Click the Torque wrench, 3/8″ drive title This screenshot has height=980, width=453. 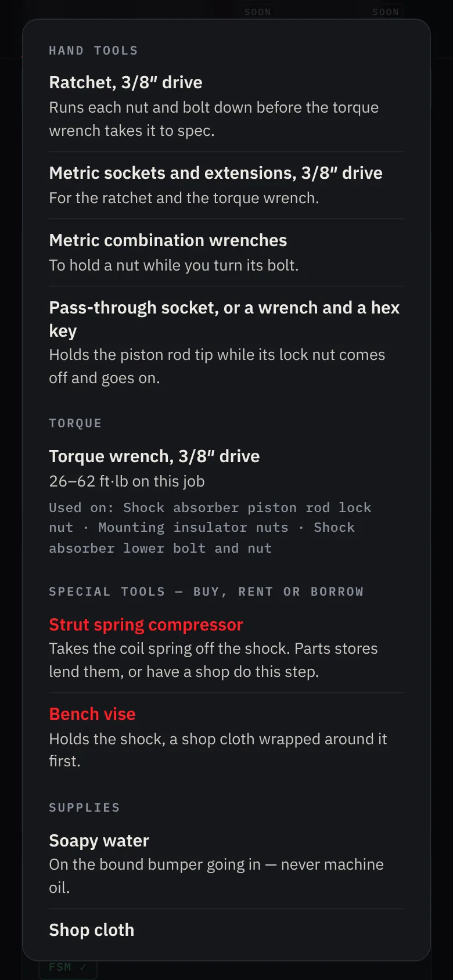(x=154, y=456)
